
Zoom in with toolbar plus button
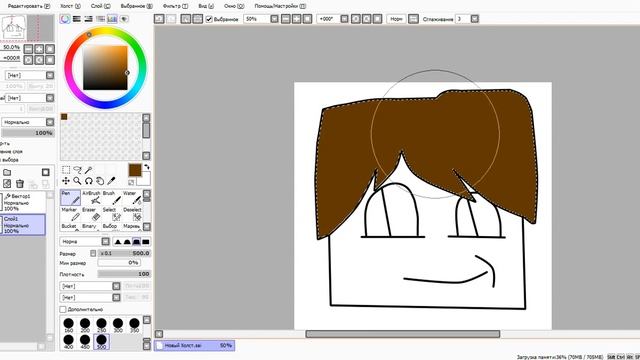(x=296, y=19)
